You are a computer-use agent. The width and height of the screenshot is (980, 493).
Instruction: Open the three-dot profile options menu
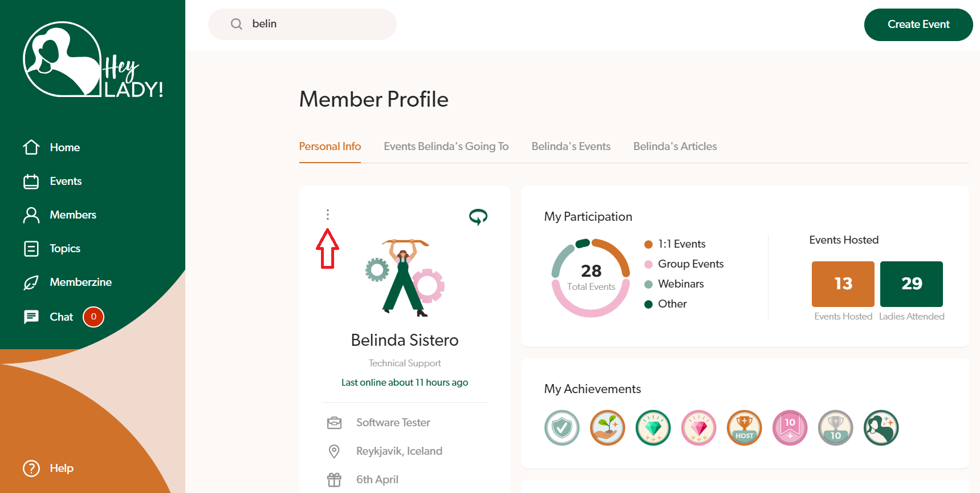pyautogui.click(x=327, y=215)
